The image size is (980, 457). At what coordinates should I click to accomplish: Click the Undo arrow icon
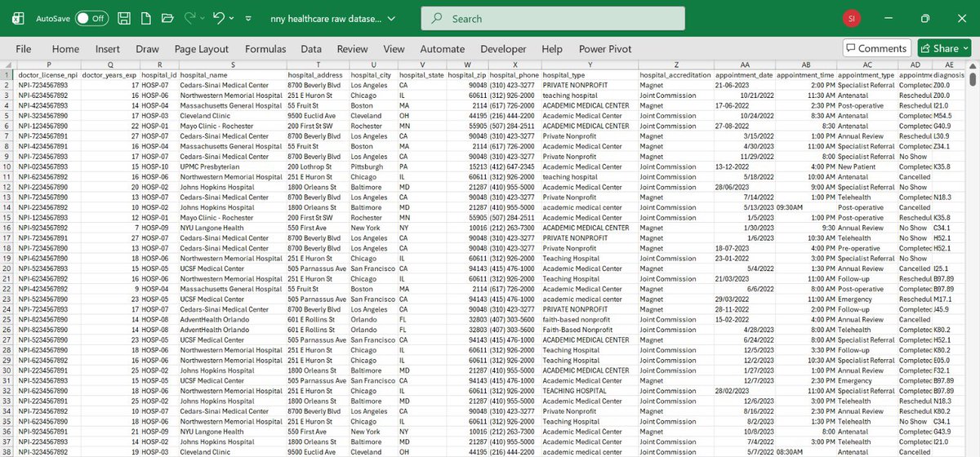(218, 18)
